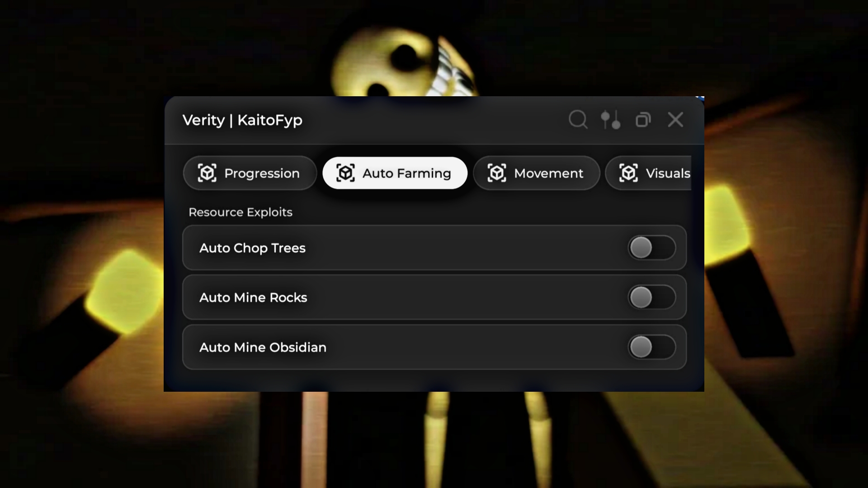Select the Auto Farming tab label
Screen dimensions: 868x488
(406, 174)
